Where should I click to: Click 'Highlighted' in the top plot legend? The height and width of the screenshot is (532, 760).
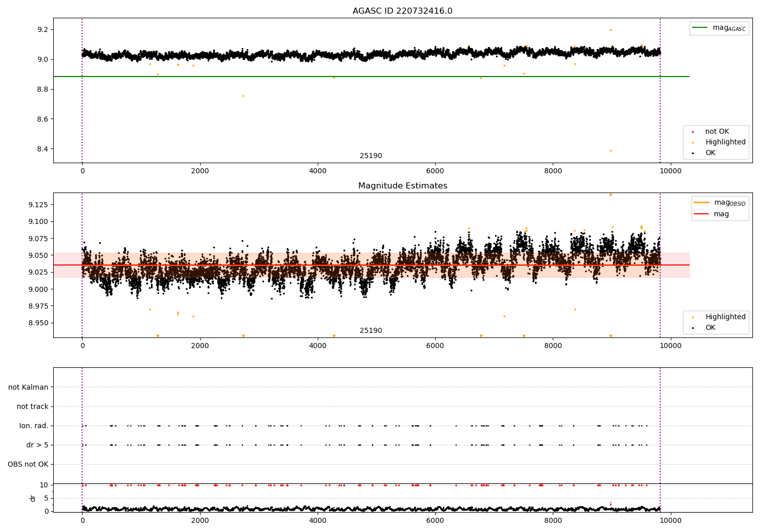click(726, 142)
